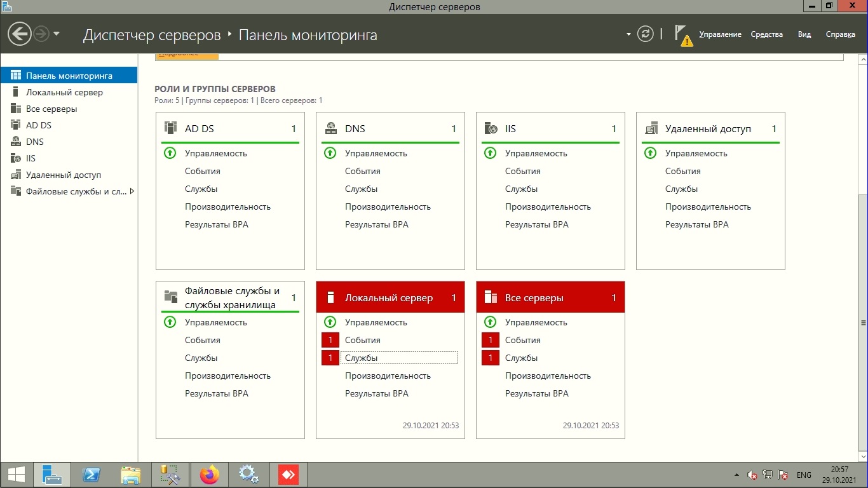The height and width of the screenshot is (488, 868).
Task: Click the red Службы badge in Локальный сервер
Action: click(330, 358)
